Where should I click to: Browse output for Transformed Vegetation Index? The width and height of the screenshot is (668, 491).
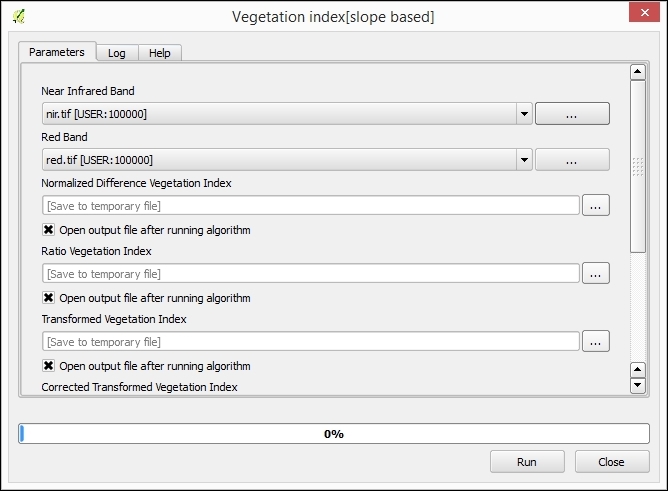pos(595,341)
